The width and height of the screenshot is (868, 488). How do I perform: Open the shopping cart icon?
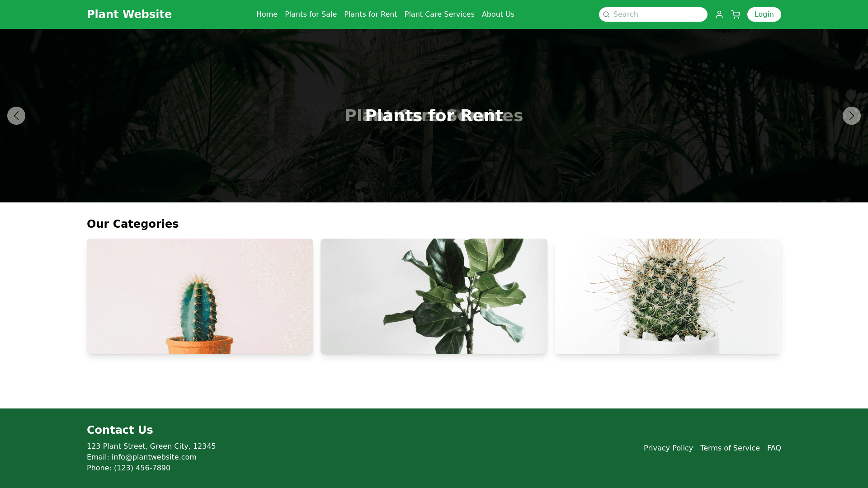click(x=736, y=14)
